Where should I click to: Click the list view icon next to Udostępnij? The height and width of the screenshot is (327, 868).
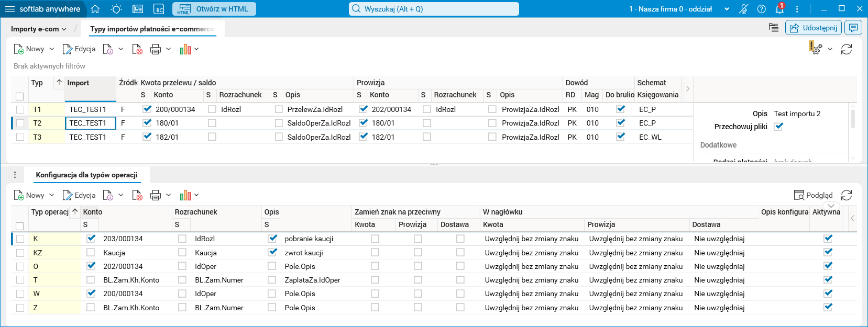point(774,28)
